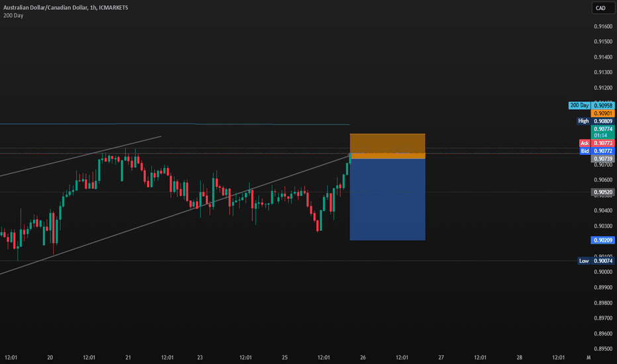Click the Low 0.90074 price label
The width and height of the screenshot is (617, 364).
click(596, 261)
